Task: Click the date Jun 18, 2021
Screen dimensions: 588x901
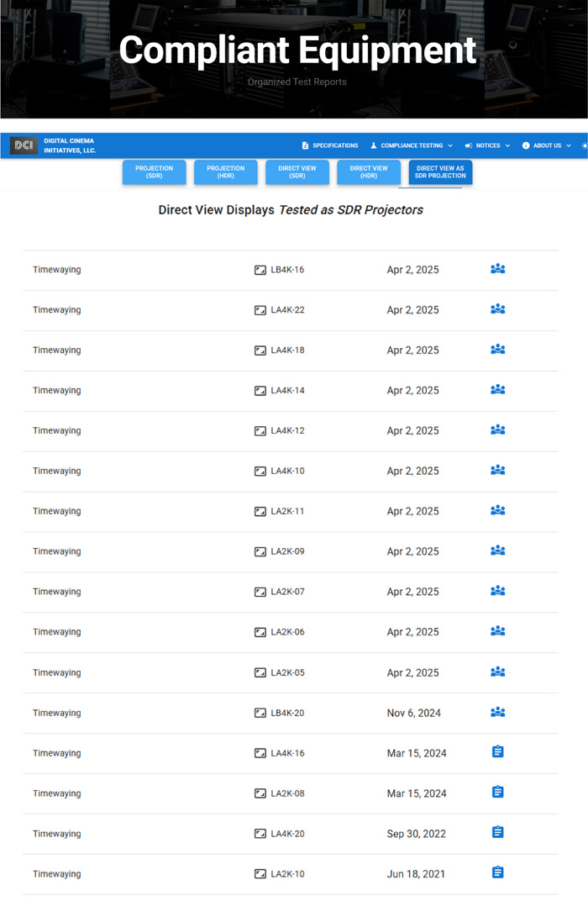Action: [x=416, y=874]
